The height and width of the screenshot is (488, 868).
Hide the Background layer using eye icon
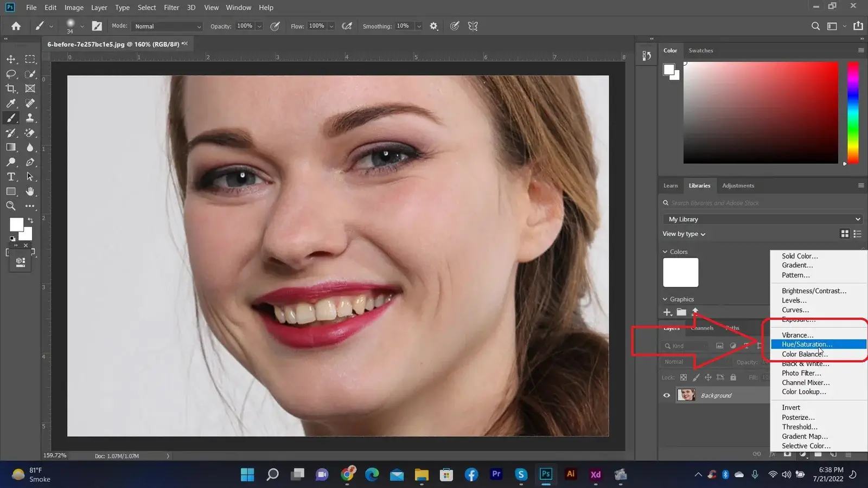click(x=667, y=395)
